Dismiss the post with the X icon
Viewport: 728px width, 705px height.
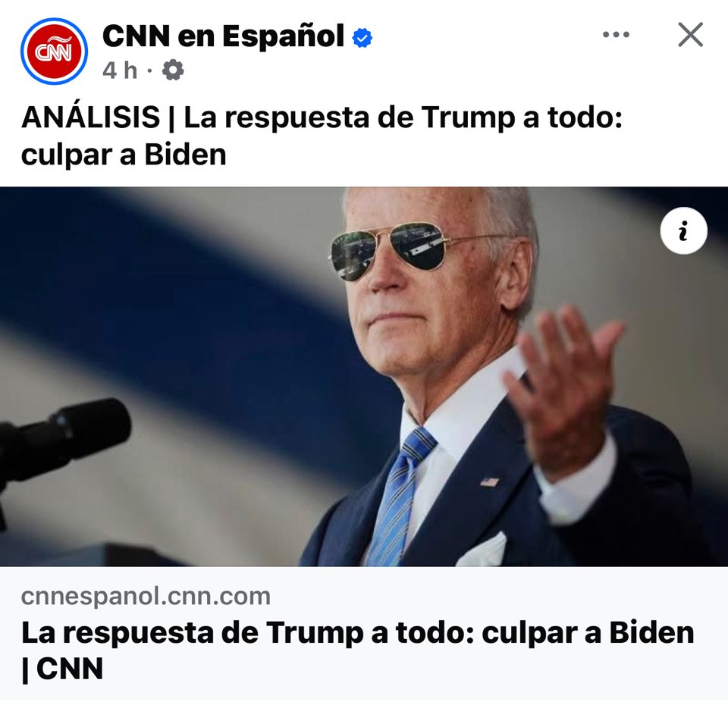(690, 34)
